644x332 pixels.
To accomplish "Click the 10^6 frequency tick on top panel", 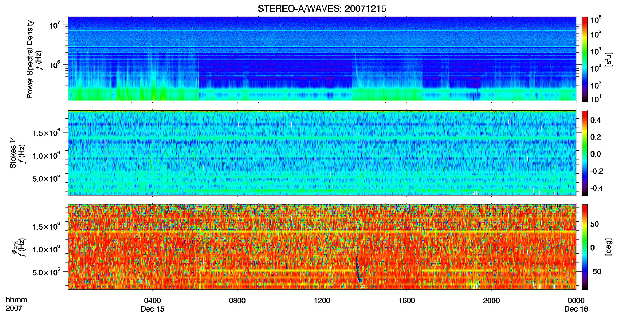I will (x=55, y=64).
